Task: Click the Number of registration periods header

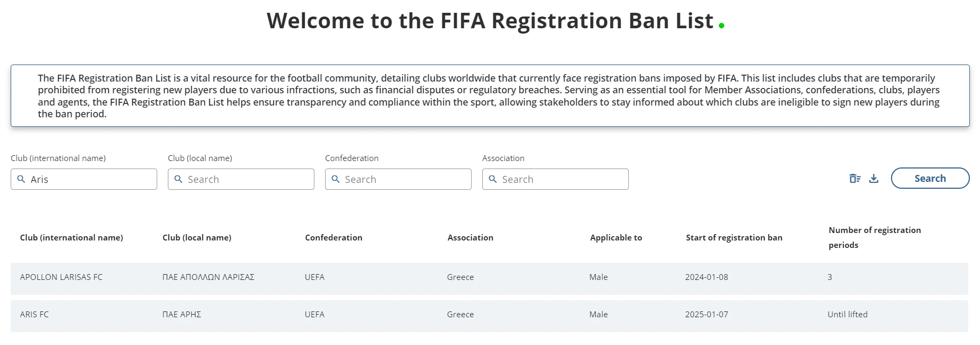Action: click(874, 237)
